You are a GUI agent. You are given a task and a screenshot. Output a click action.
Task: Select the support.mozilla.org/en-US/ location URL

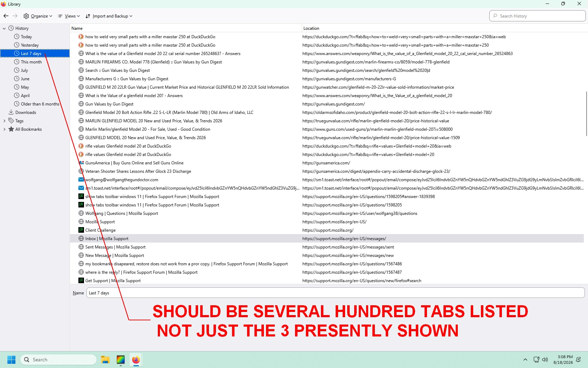(x=334, y=222)
